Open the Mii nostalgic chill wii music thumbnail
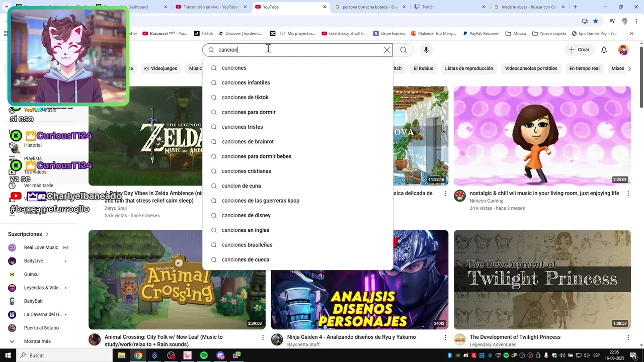The width and height of the screenshot is (644, 362). 542,136
